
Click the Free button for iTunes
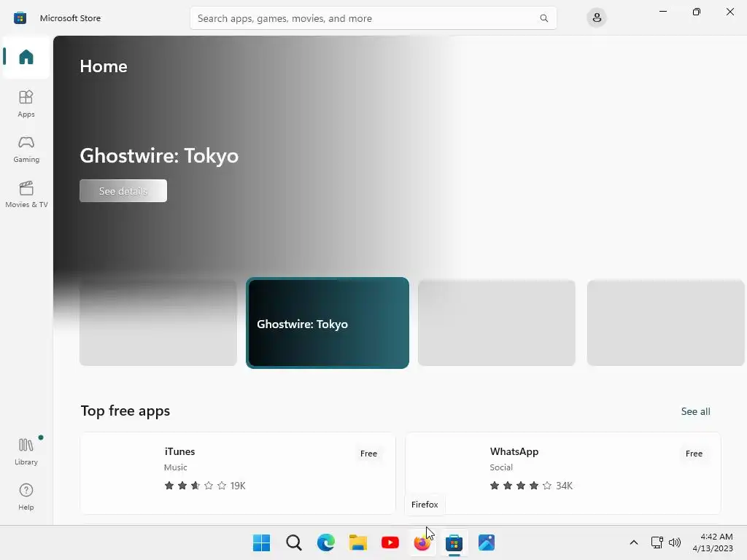pyautogui.click(x=368, y=454)
